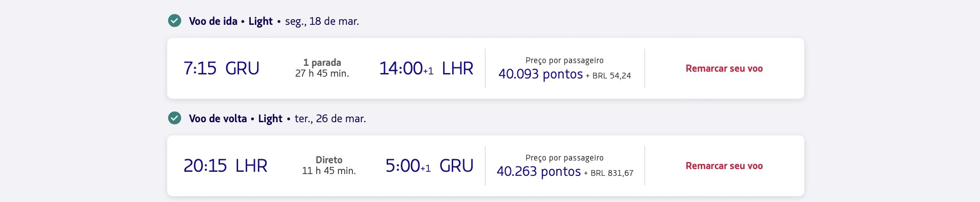Click the green checkmark beside Voo de ida
This screenshot has width=980, height=202.
pos(174,21)
